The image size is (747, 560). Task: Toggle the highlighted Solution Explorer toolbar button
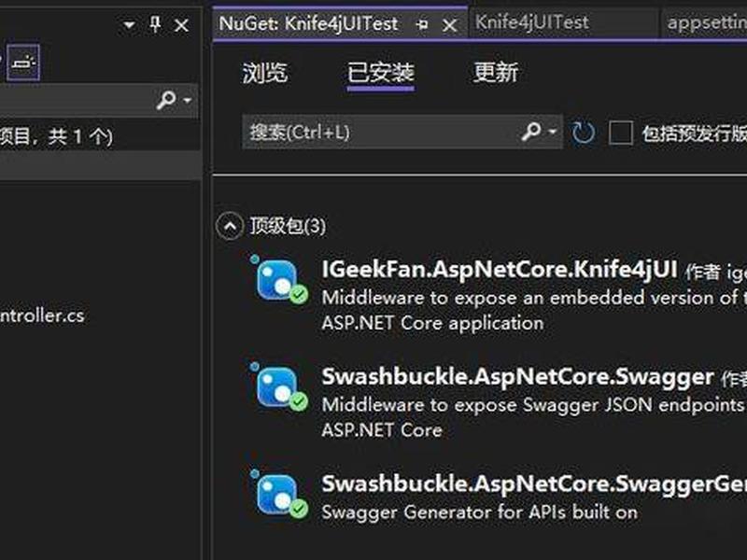pyautogui.click(x=23, y=63)
